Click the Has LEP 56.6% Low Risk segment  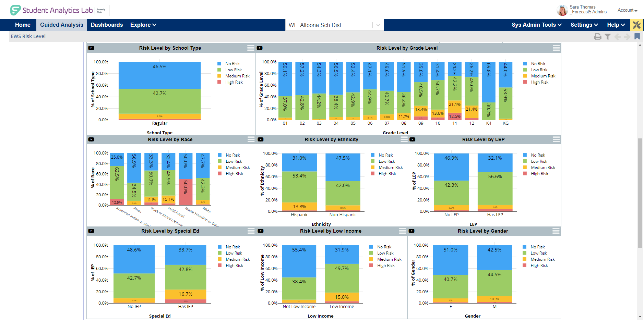coord(495,188)
